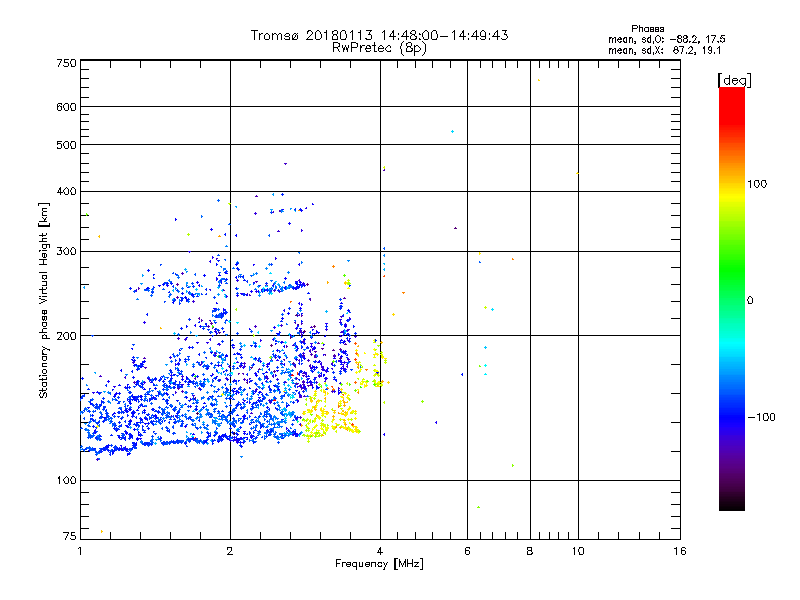Click the y-axis tick label '600'

[x=66, y=107]
